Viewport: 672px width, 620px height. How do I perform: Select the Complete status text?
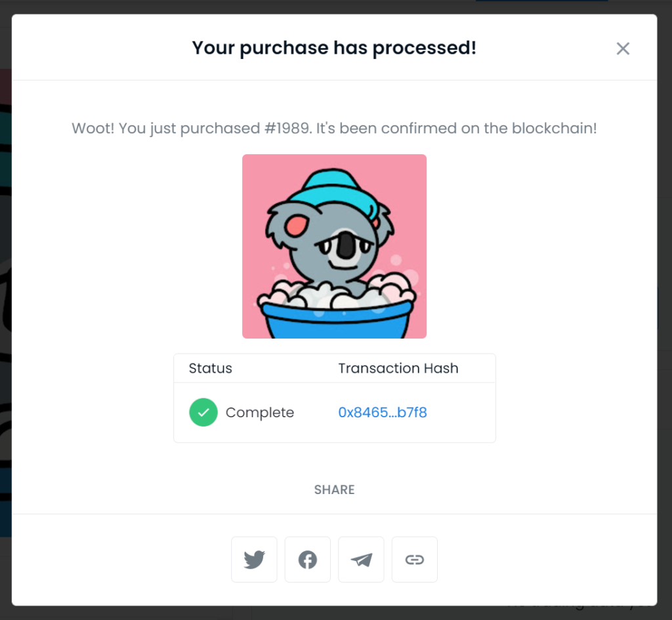point(260,412)
